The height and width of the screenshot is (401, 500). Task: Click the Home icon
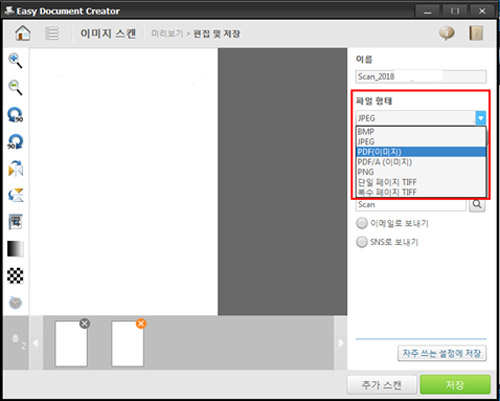(23, 33)
